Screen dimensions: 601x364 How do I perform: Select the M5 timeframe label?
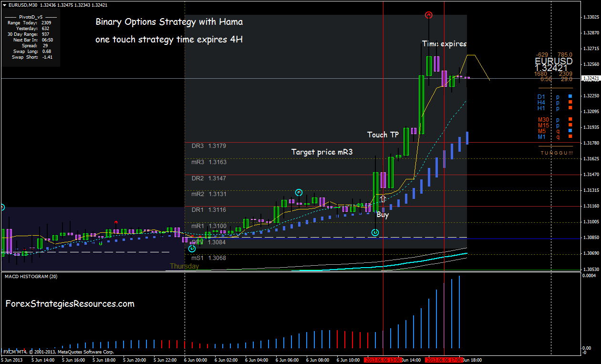coord(541,131)
